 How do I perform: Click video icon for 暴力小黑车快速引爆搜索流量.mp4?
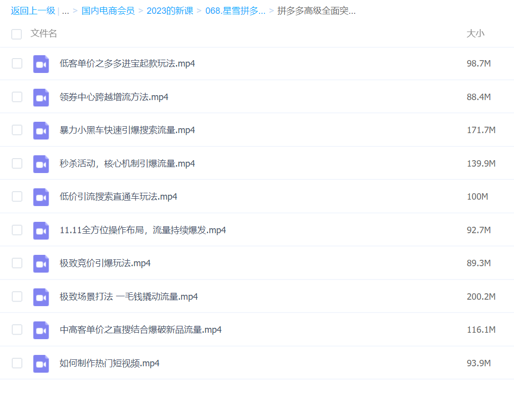tap(41, 131)
